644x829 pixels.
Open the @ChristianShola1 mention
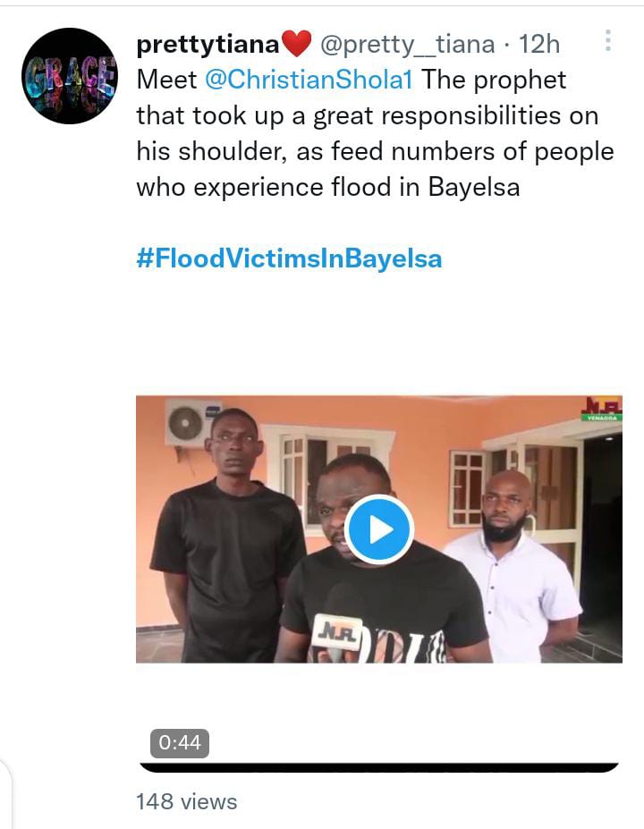pyautogui.click(x=309, y=80)
